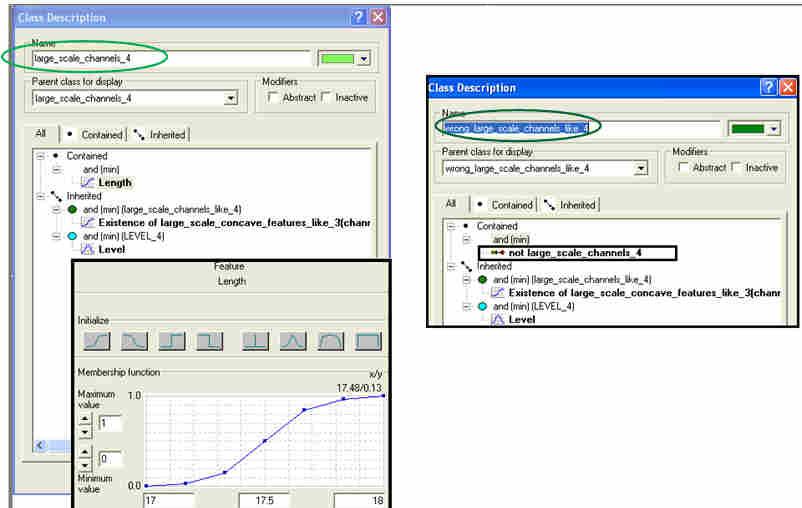Viewport: 802px width, 508px height.
Task: Collapse the Contained node in the right window
Action: tap(451, 226)
